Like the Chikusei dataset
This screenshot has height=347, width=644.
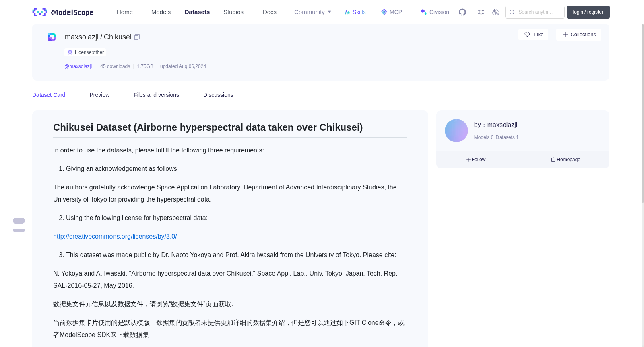click(533, 35)
